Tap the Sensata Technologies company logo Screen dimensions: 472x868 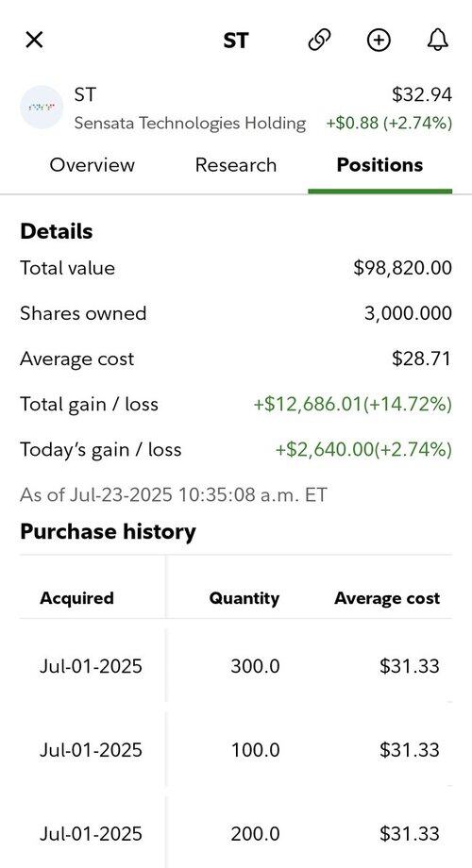[x=41, y=108]
